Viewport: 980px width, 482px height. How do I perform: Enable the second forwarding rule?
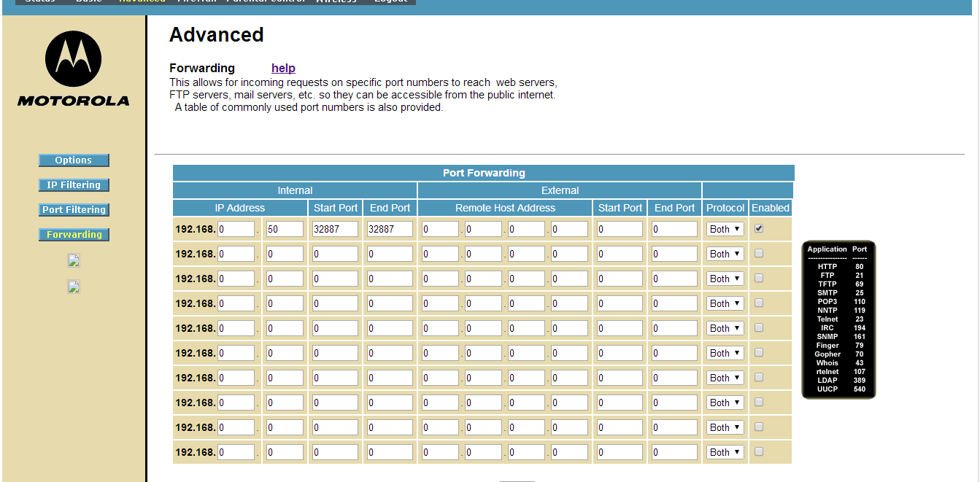[757, 253]
